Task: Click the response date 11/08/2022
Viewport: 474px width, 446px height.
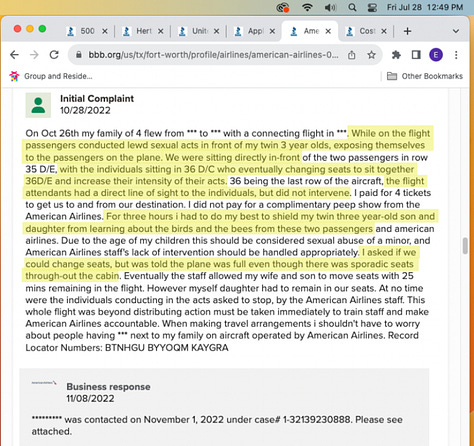Action: click(x=90, y=398)
